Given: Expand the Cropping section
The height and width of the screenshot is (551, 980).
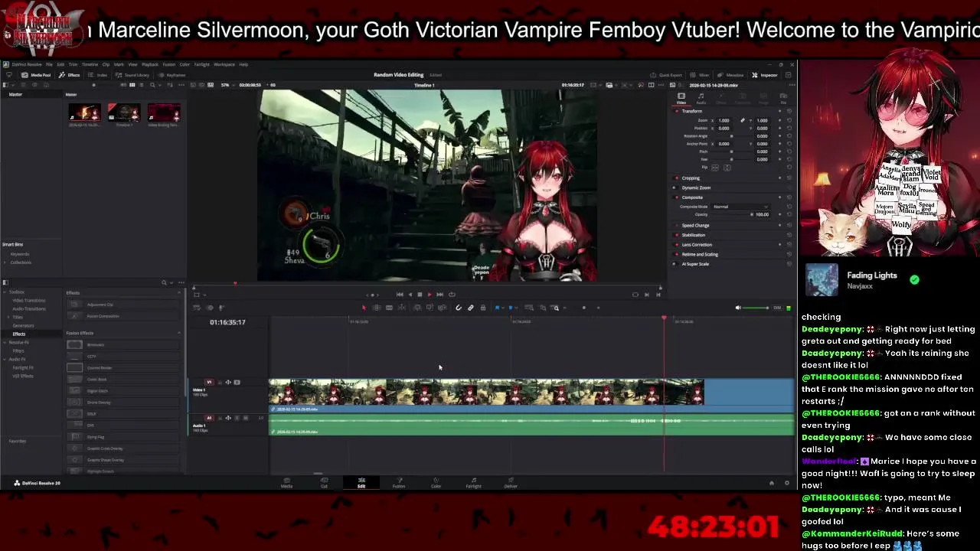Looking at the screenshot, I should (x=691, y=178).
